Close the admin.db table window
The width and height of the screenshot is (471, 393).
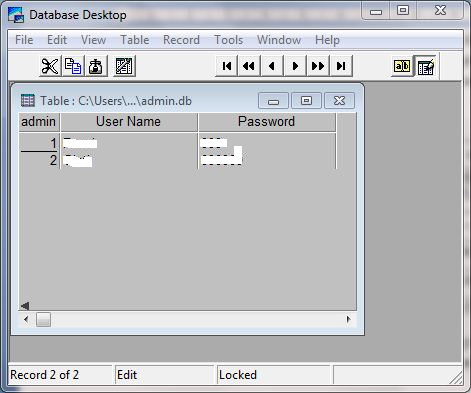coord(339,101)
